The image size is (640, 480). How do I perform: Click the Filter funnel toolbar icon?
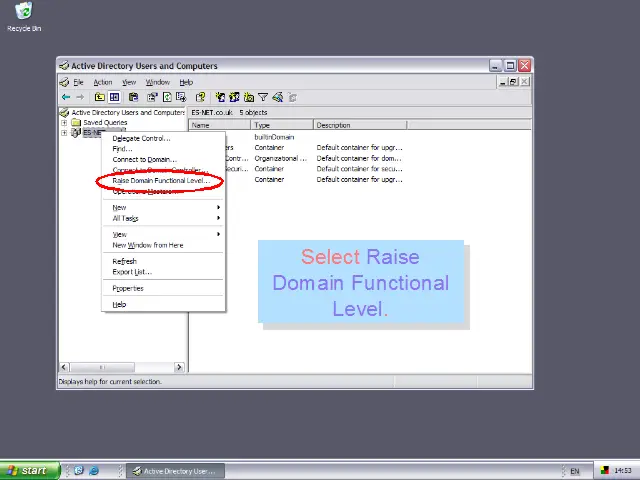coord(263,97)
